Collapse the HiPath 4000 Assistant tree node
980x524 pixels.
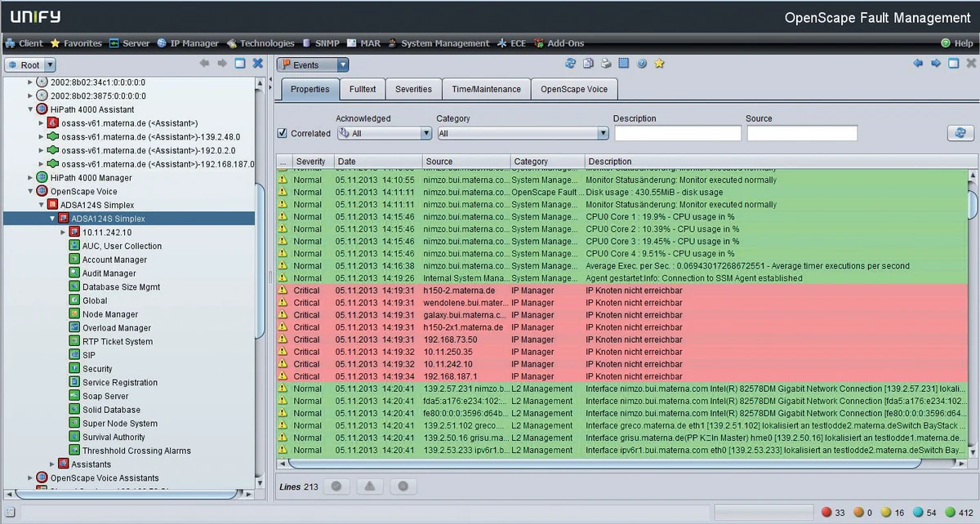[x=31, y=109]
